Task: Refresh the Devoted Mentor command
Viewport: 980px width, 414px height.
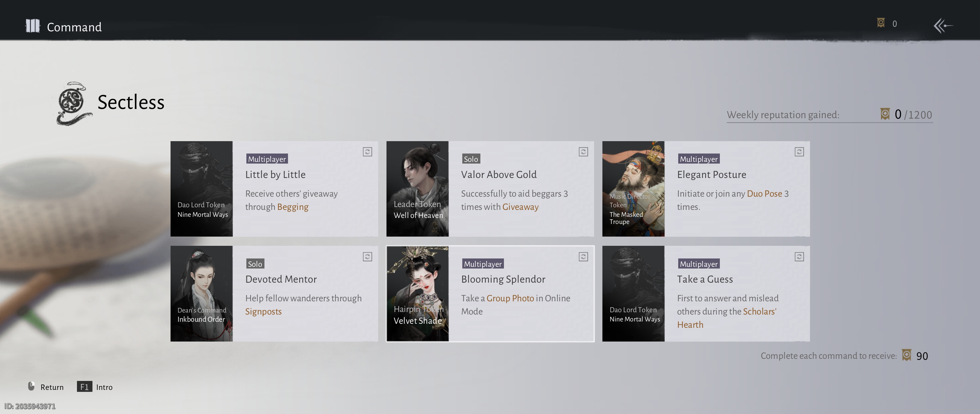Action: 367,257
